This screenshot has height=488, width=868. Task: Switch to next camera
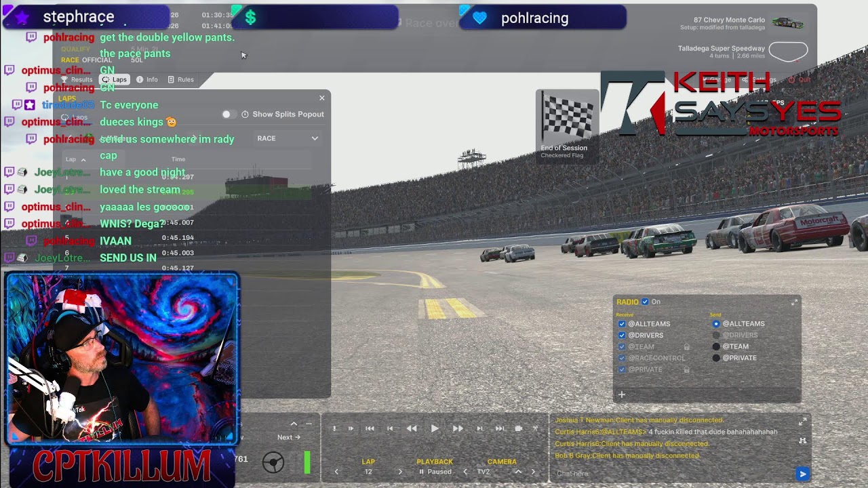pyautogui.click(x=533, y=472)
